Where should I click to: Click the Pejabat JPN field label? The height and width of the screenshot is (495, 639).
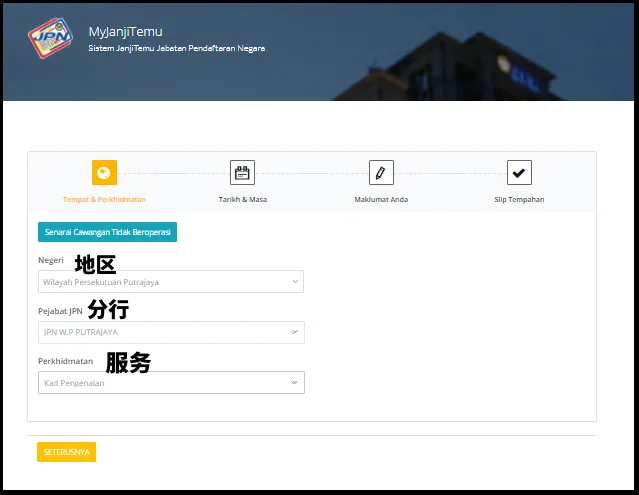[58, 310]
